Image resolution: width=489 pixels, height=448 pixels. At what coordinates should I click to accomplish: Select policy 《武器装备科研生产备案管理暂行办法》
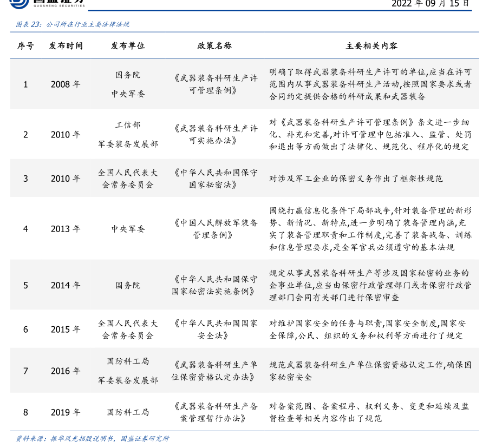214,412
